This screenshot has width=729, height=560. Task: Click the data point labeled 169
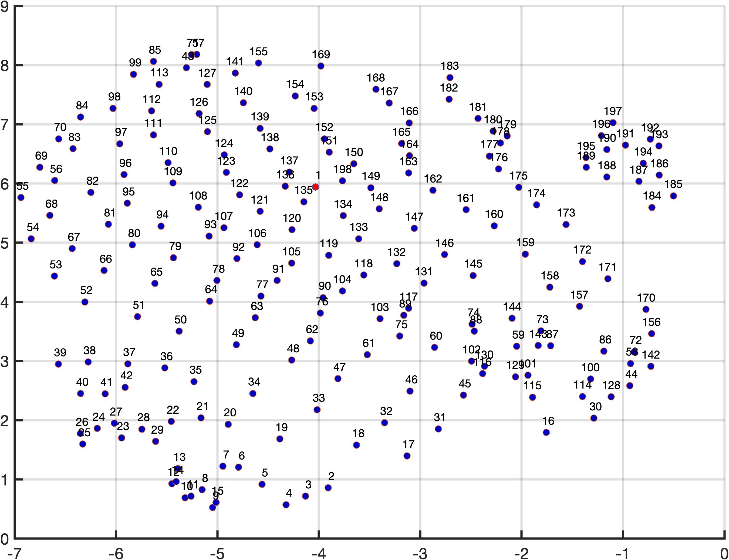321,66
